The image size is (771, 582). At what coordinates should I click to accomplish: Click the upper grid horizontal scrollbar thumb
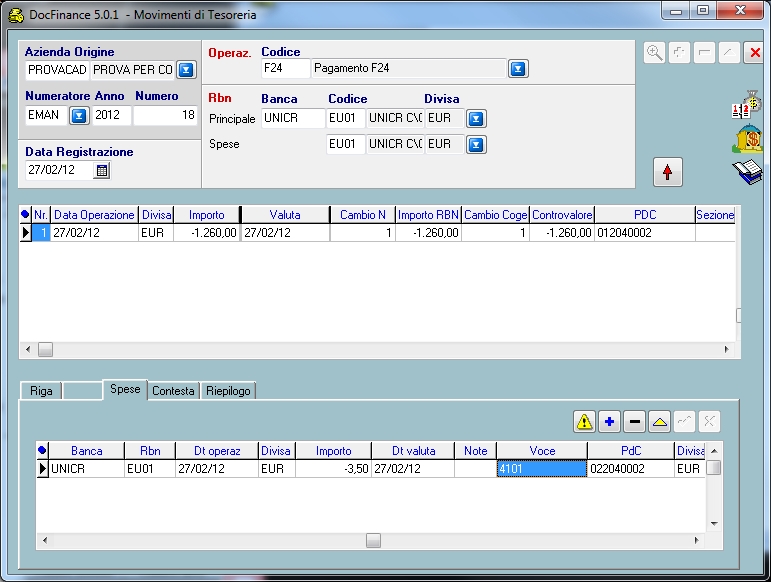pyautogui.click(x=45, y=349)
